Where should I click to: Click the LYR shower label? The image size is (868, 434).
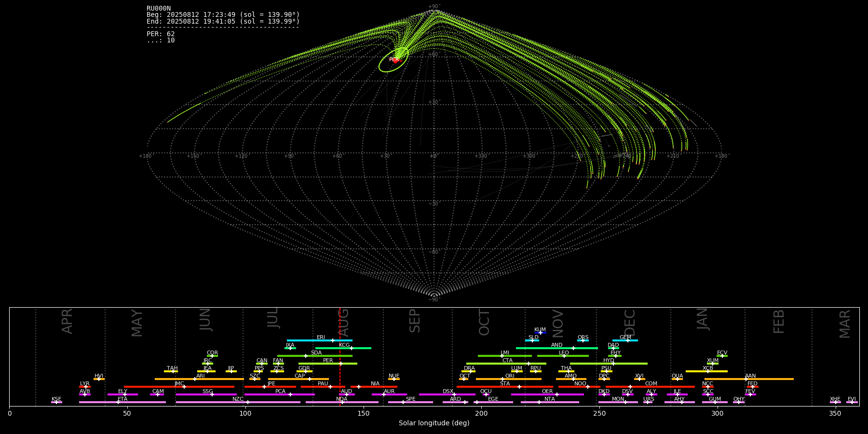(x=84, y=383)
